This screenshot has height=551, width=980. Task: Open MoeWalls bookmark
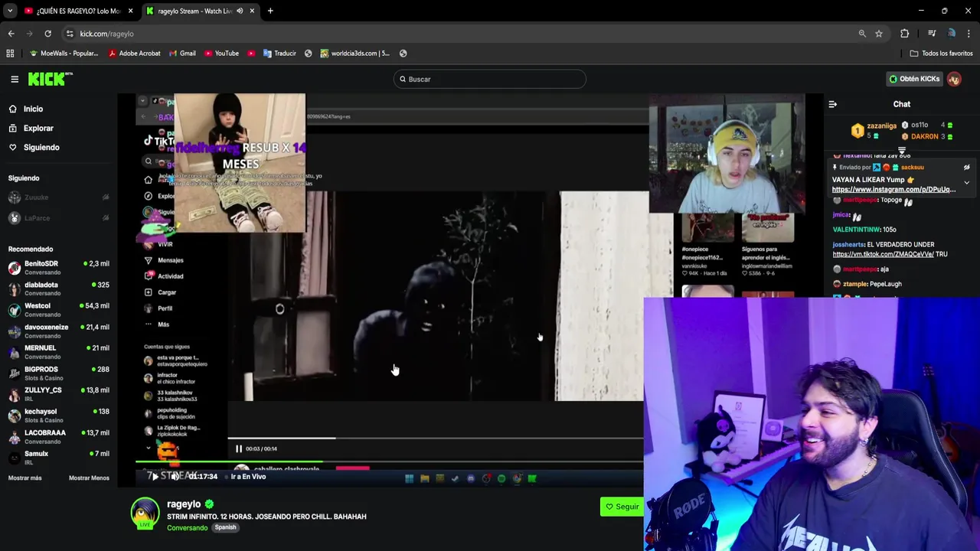click(64, 54)
